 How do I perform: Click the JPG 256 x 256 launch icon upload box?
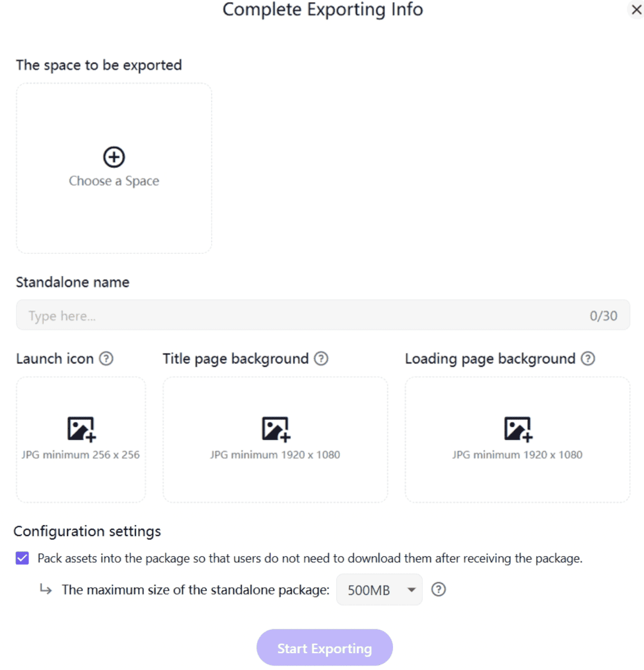80,439
